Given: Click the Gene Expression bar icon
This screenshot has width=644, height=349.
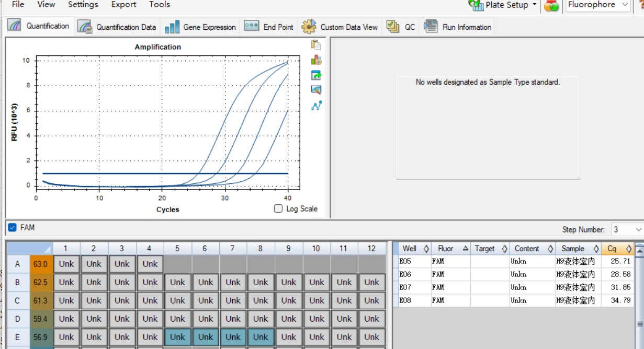Looking at the screenshot, I should click(x=172, y=27).
